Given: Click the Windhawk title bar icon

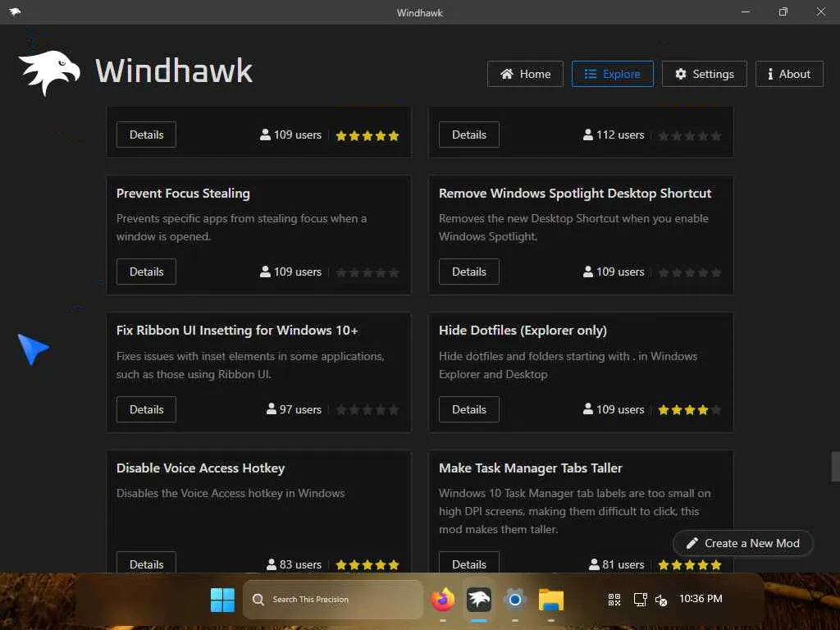Looking at the screenshot, I should (15, 11).
